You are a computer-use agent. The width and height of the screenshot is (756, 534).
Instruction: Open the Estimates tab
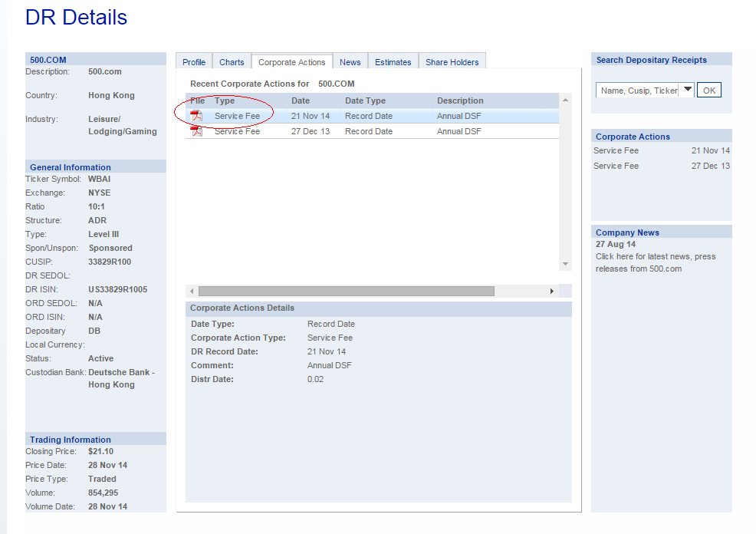pos(393,62)
